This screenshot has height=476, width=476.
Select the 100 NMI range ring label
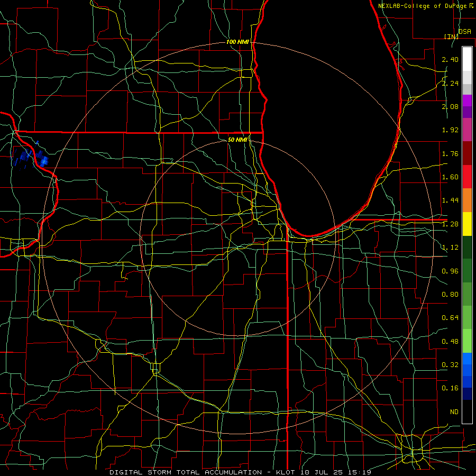[237, 42]
